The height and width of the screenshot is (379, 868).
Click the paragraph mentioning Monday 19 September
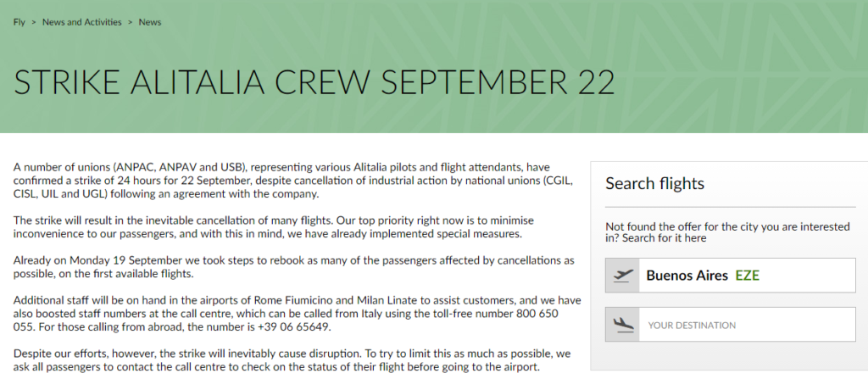(x=294, y=267)
